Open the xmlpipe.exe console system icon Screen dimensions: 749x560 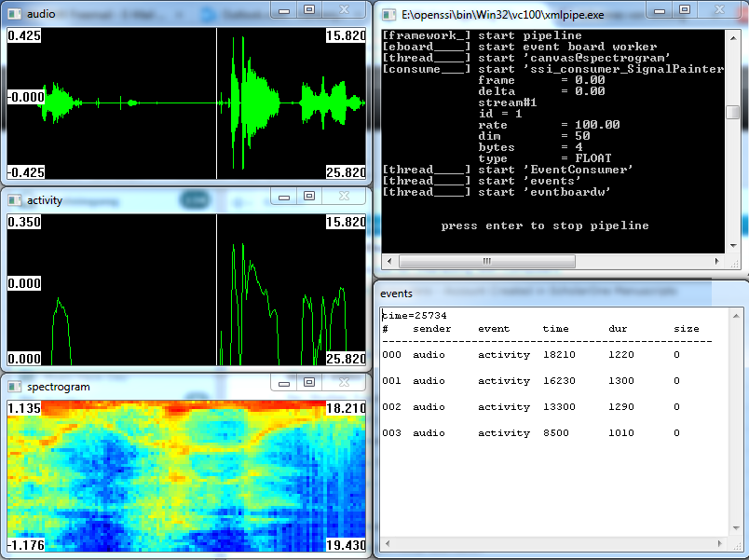pos(388,13)
